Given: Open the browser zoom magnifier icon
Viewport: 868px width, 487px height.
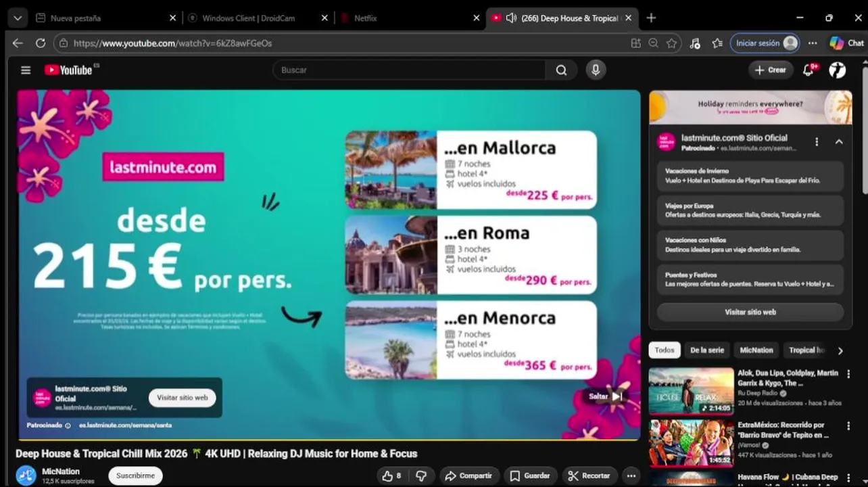Looking at the screenshot, I should click(x=653, y=43).
